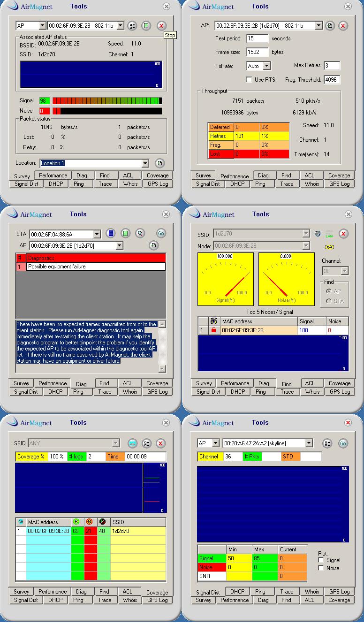Click the copy document icon beside the Performance AP dropdown
The height and width of the screenshot is (625, 364).
point(330,25)
